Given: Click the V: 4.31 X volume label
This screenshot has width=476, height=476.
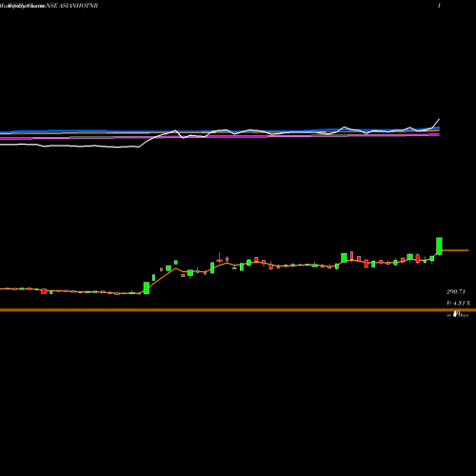Looking at the screenshot, I should (458, 304).
